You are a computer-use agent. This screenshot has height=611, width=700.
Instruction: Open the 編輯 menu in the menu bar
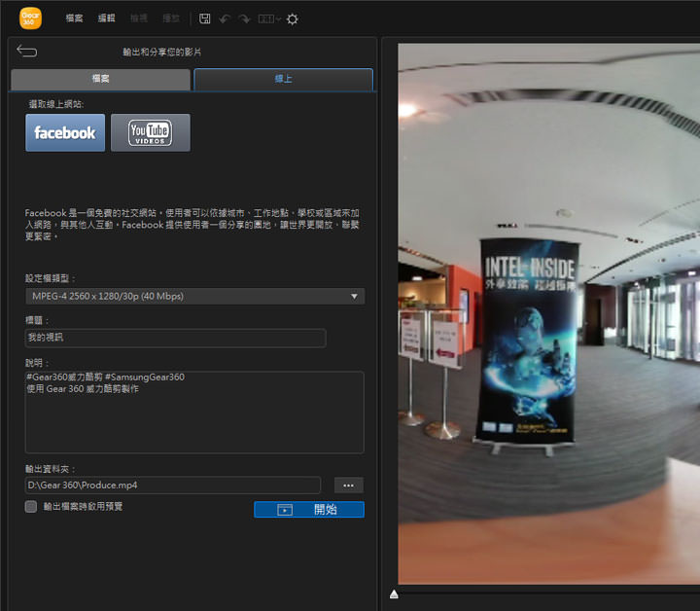click(x=106, y=18)
